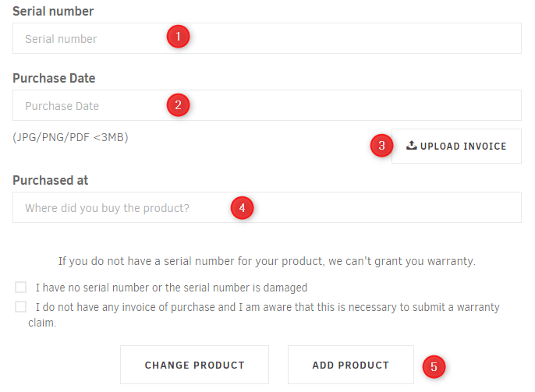Click red step marker number 1
535x392 pixels.
[x=178, y=37]
